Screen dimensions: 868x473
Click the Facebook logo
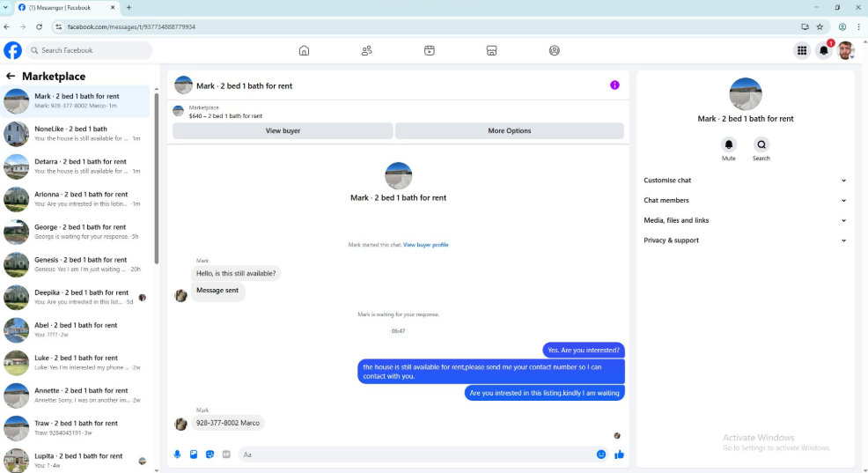(12, 50)
